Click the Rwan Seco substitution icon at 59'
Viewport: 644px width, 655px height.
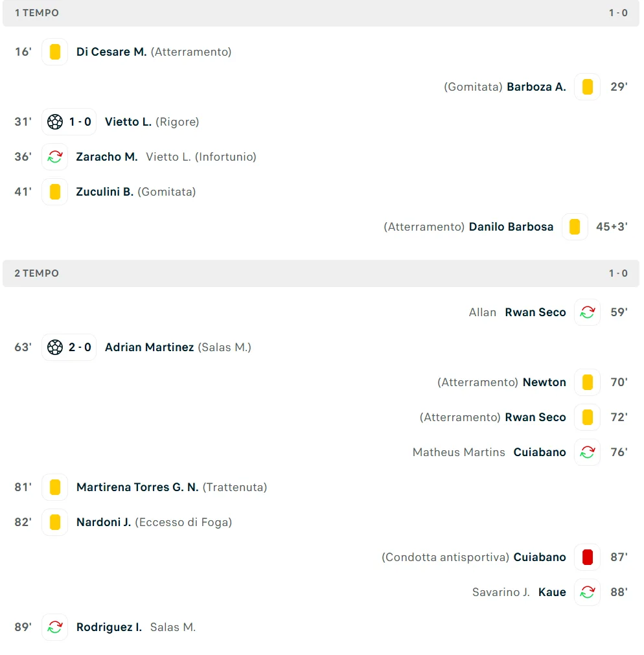point(587,312)
